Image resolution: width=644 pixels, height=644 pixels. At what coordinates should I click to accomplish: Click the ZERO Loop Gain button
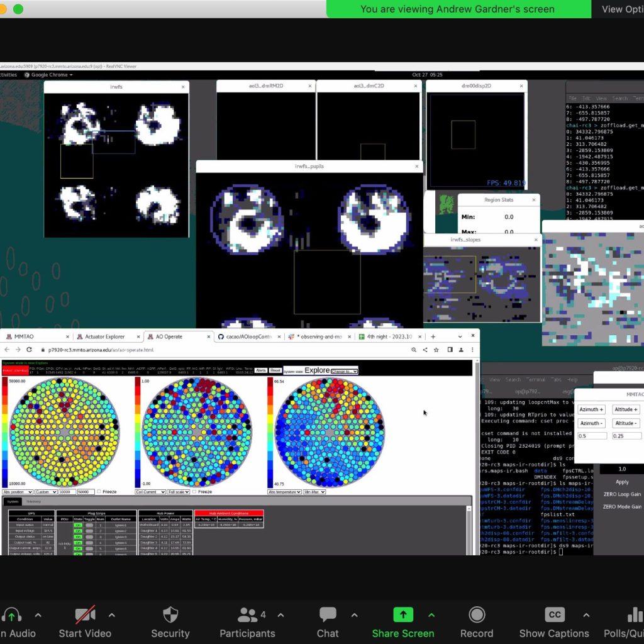coord(622,494)
